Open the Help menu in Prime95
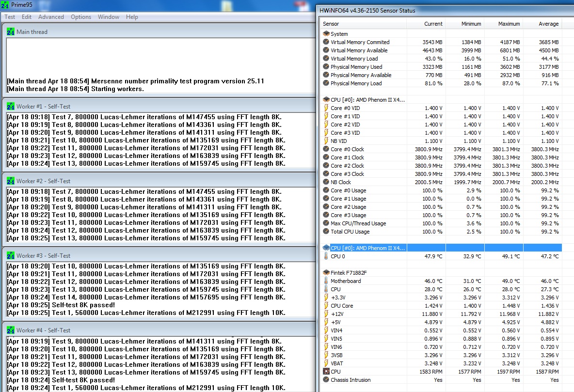The image size is (574, 392). (x=132, y=17)
